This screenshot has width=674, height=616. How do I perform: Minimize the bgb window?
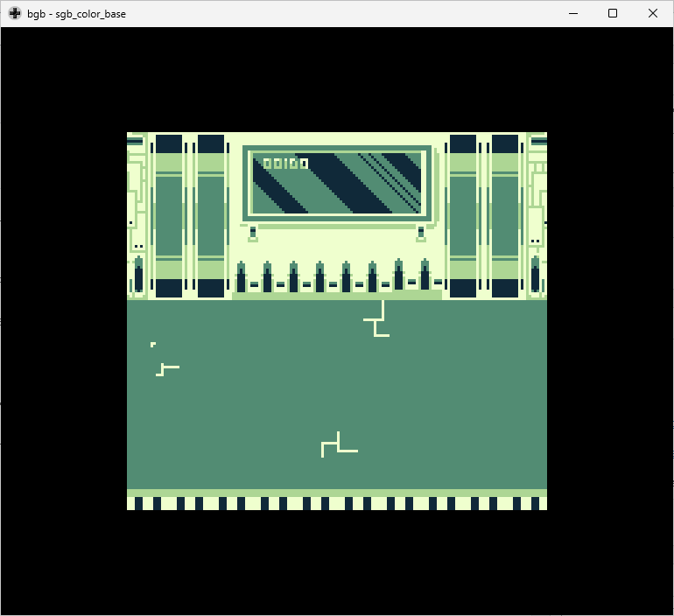(573, 13)
